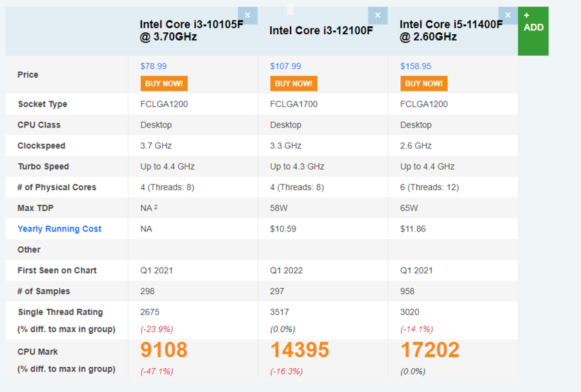
Task: Select the Up to 4.3 GHz turbo value
Action: tap(297, 166)
